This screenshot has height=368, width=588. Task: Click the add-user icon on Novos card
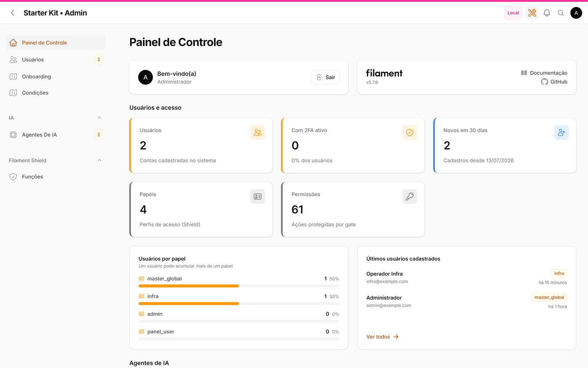pyautogui.click(x=562, y=132)
